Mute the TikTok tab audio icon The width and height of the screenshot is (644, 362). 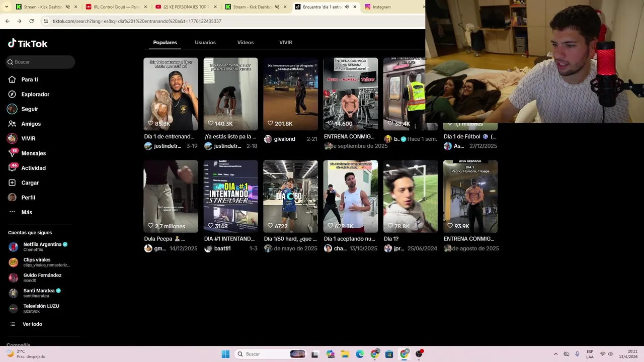click(347, 7)
